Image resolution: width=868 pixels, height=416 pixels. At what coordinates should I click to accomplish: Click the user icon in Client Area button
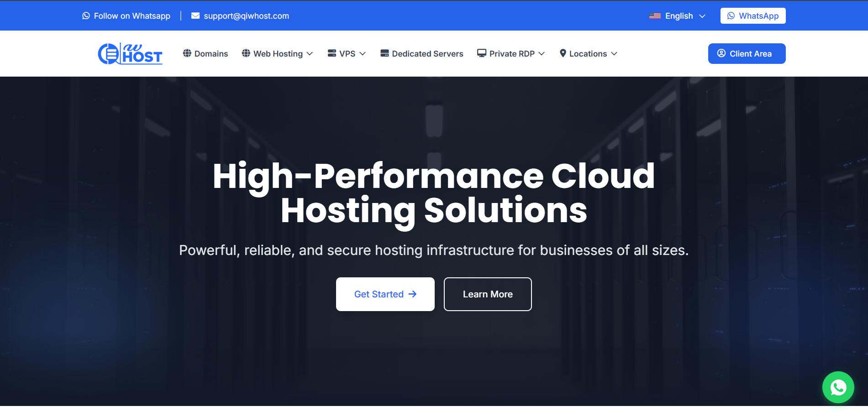click(721, 53)
